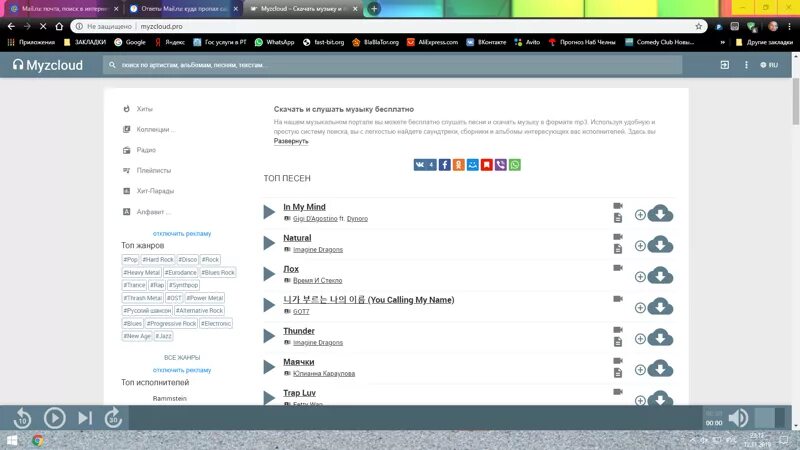The image size is (800, 450).
Task: Click the player progress bar
Action: point(415,418)
